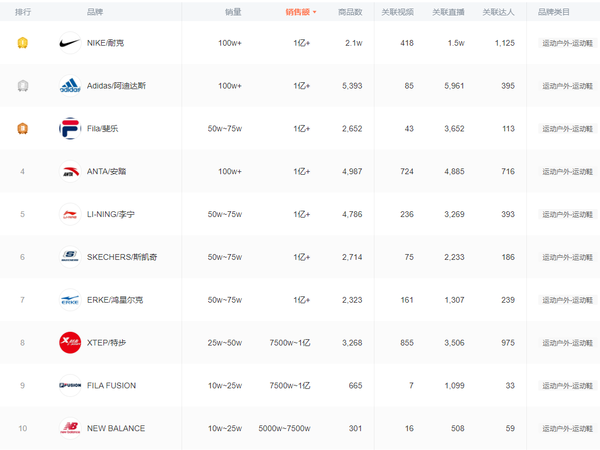Click the Adidas brand logo
The height and width of the screenshot is (450, 600).
(70, 86)
